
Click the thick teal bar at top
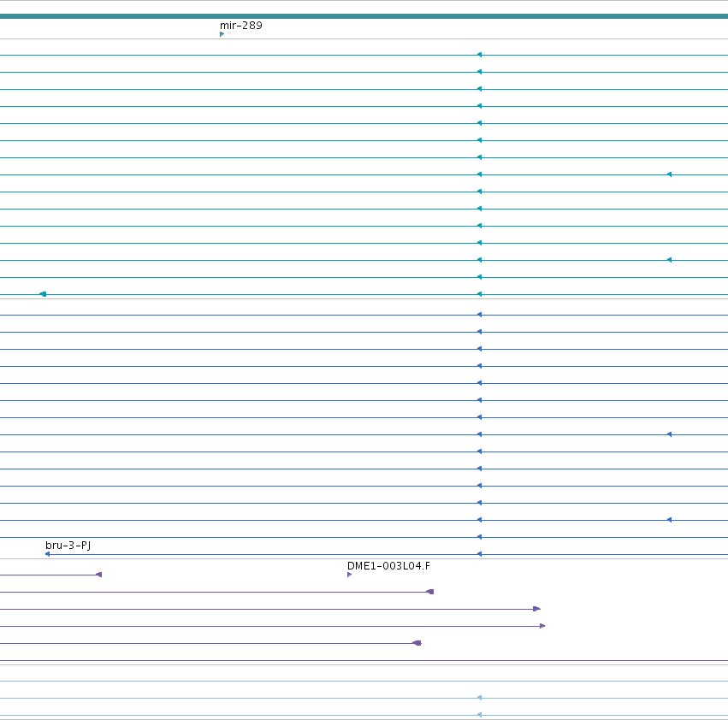tap(364, 16)
